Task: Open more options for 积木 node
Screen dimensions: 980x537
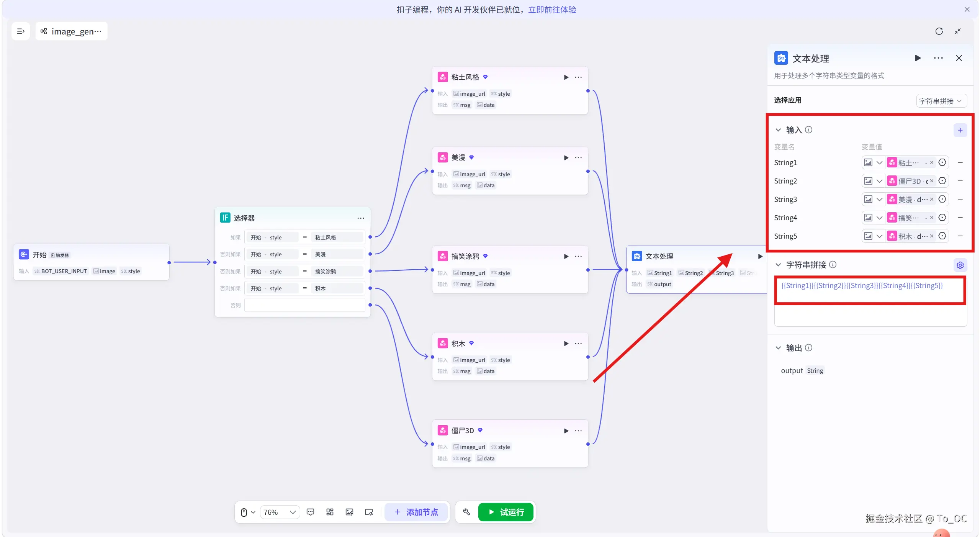Action: pos(578,344)
